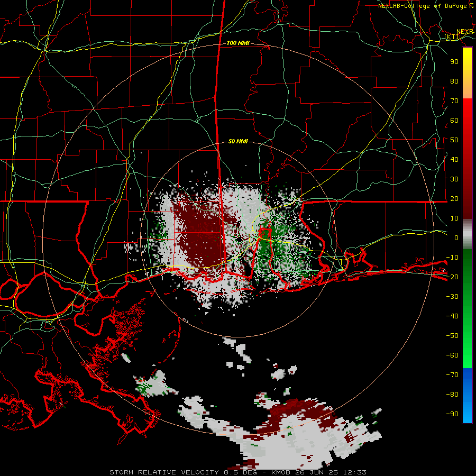476x476 pixels.
Task: Click the -90 value on the velocity scale
Action: tap(452, 414)
